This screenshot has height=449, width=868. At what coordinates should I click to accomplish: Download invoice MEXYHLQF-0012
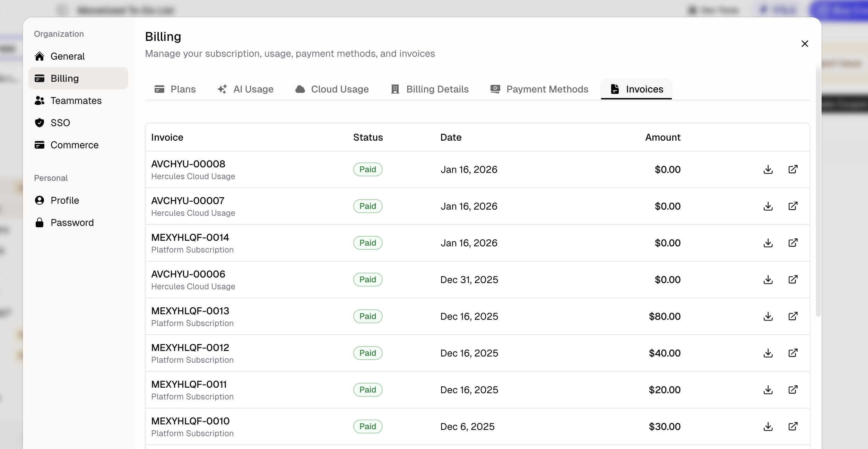tap(768, 353)
